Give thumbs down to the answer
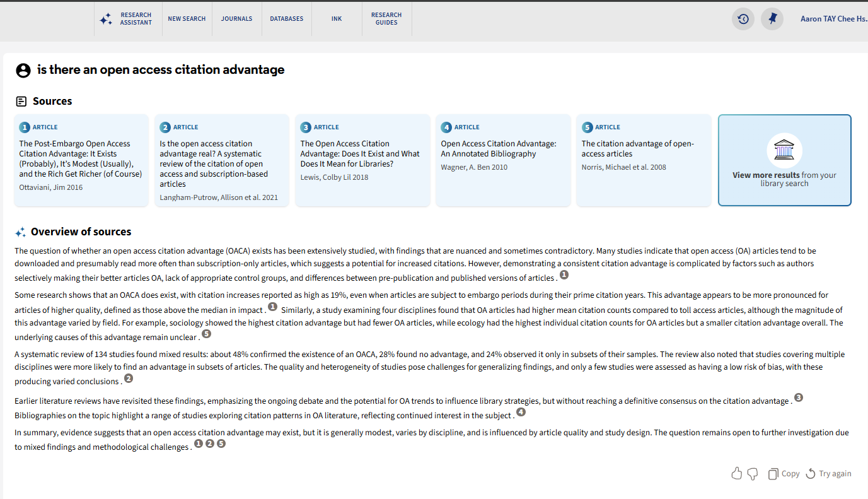 752,474
